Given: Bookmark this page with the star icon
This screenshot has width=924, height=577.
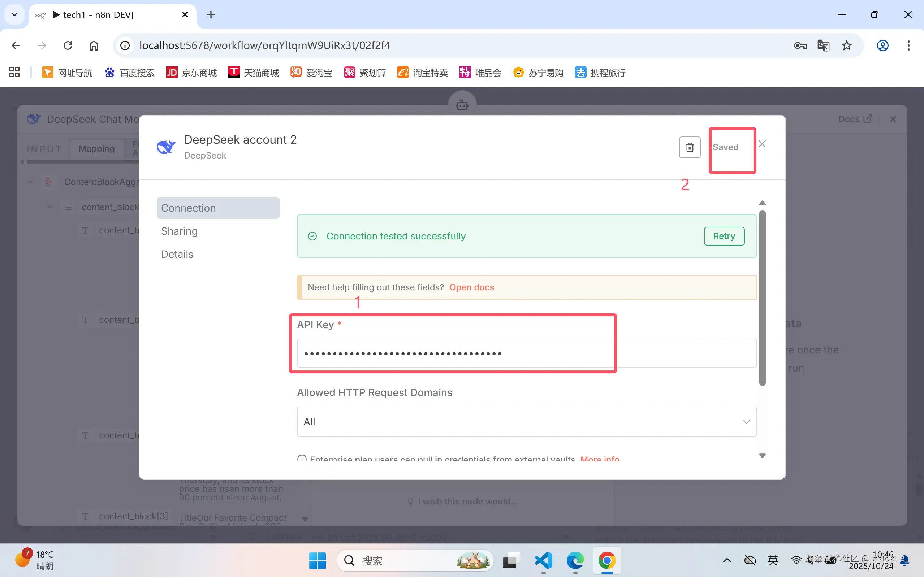Looking at the screenshot, I should tap(846, 46).
